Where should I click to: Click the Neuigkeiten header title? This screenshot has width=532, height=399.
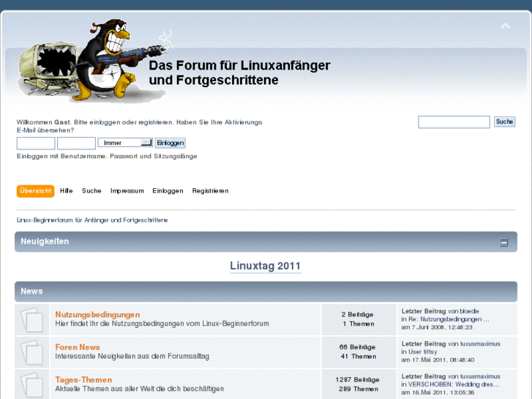pyautogui.click(x=45, y=242)
